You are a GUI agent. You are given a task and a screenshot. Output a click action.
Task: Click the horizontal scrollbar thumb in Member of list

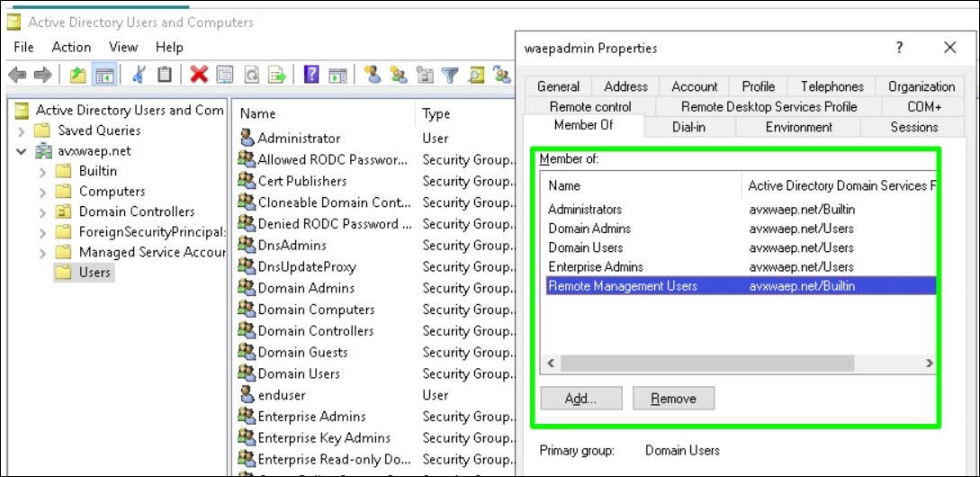(706, 364)
